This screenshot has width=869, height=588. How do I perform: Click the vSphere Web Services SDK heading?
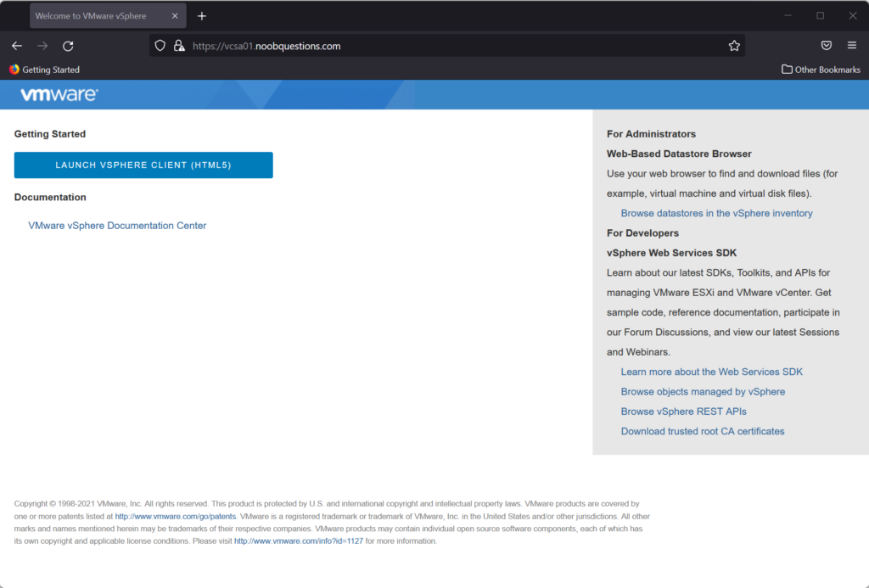[x=672, y=253]
